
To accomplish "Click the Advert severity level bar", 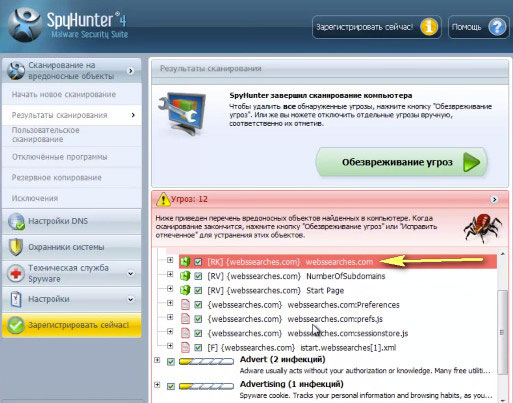I will (x=206, y=362).
